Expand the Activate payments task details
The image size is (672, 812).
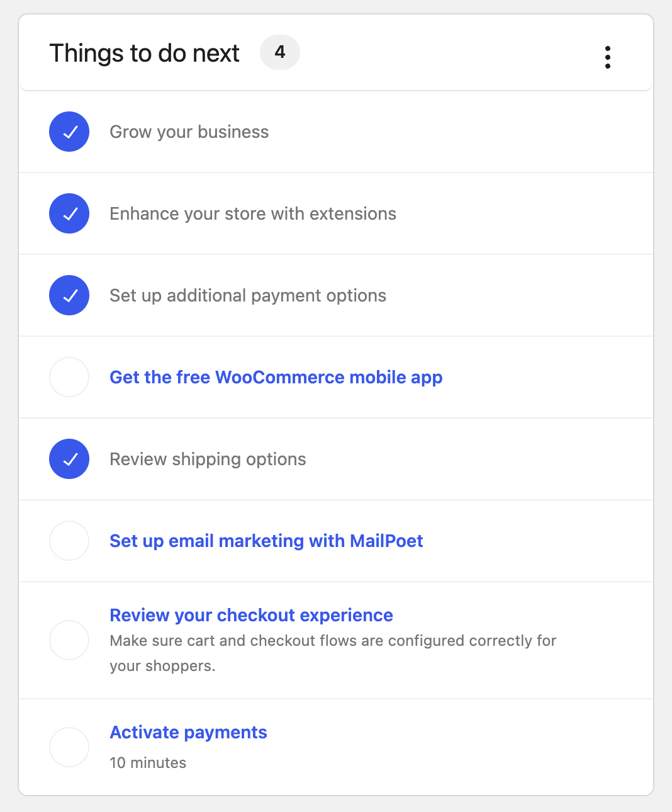[x=188, y=732]
